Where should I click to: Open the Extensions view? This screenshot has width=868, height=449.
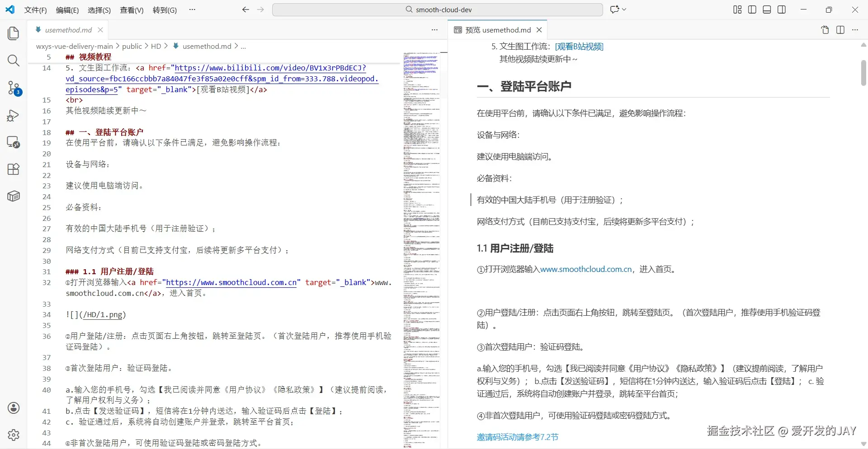tap(13, 169)
